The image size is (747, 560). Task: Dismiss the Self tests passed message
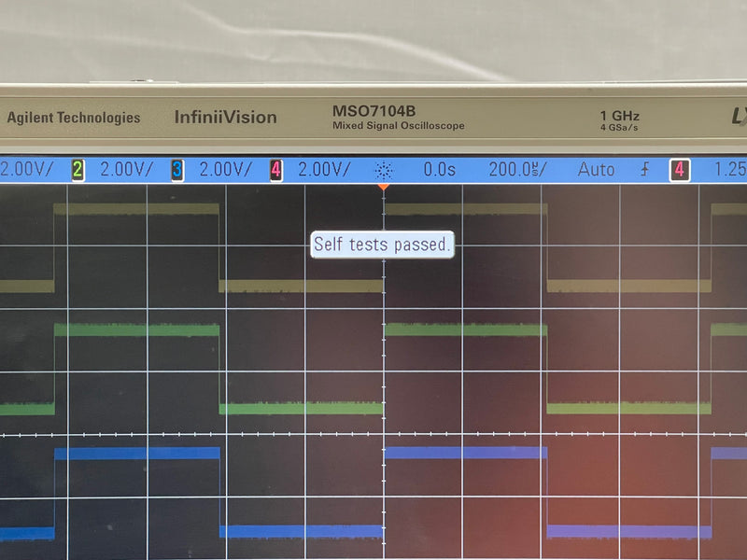click(x=383, y=245)
